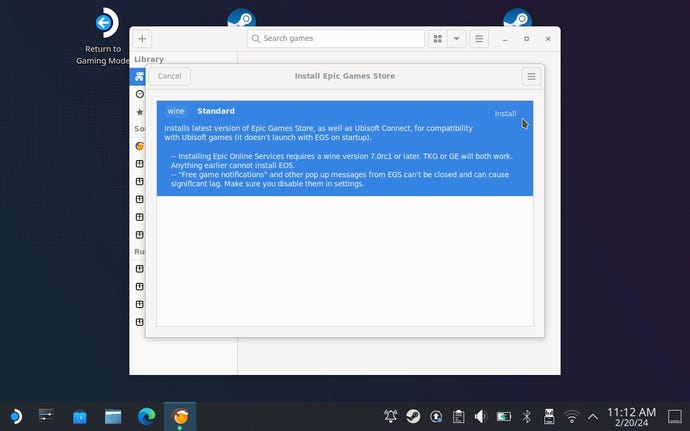Open the Discover store taskbar icon
690x431 pixels.
click(79, 416)
